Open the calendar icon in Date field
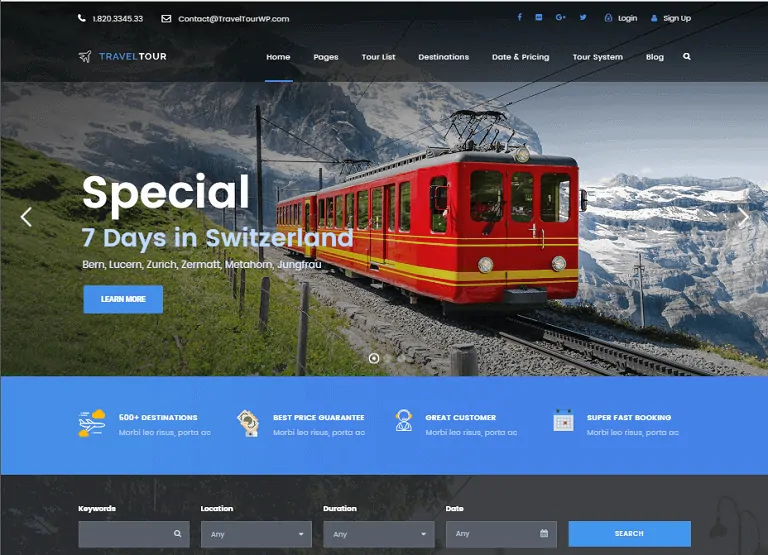 click(x=544, y=533)
